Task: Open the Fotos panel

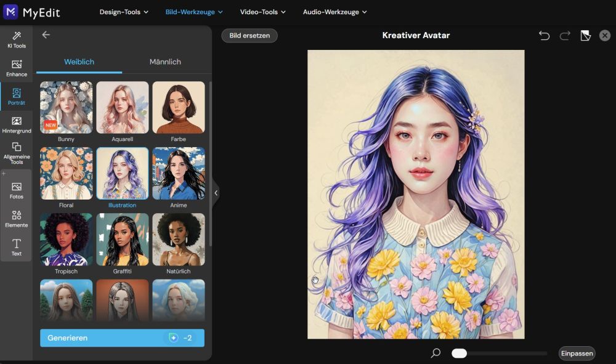Action: coord(17,192)
